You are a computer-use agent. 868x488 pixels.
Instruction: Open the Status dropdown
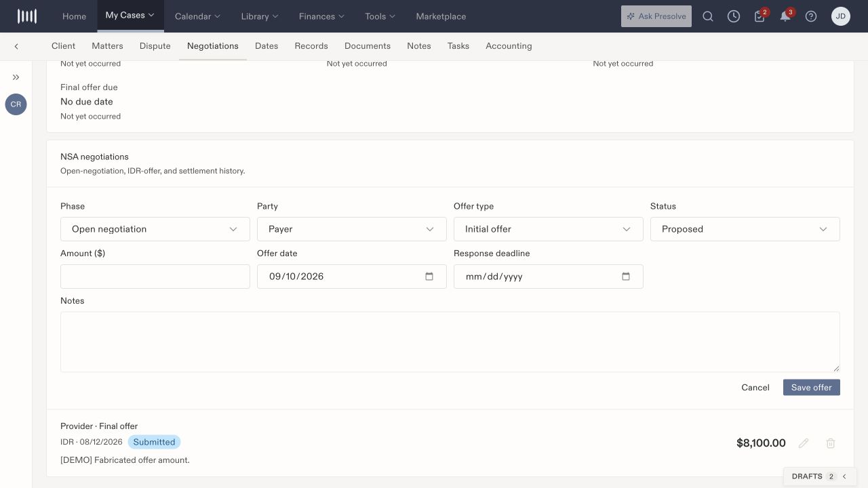745,229
